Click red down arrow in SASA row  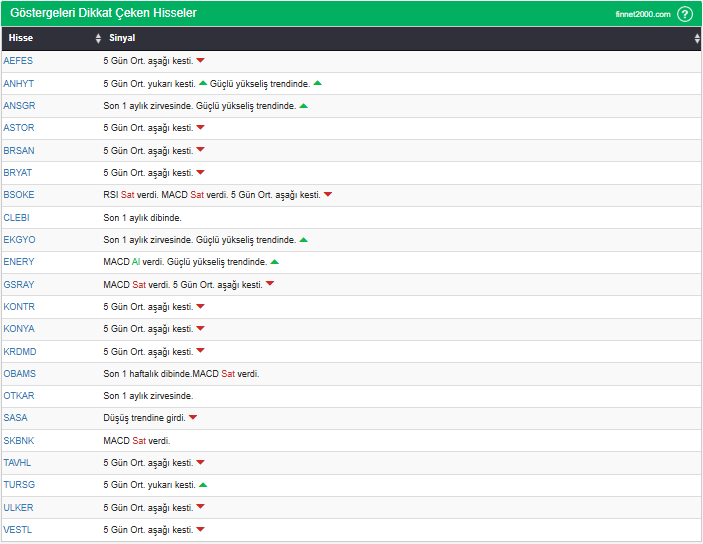click(x=193, y=417)
